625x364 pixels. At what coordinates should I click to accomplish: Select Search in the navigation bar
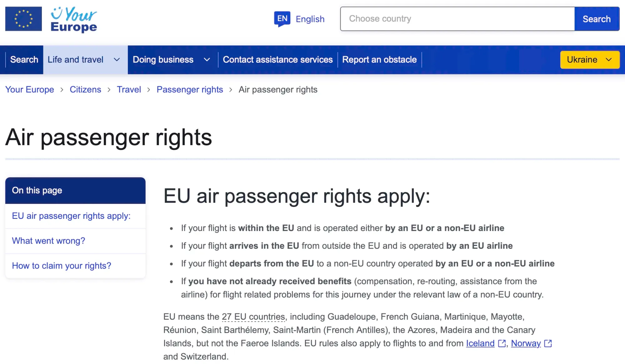tap(24, 60)
